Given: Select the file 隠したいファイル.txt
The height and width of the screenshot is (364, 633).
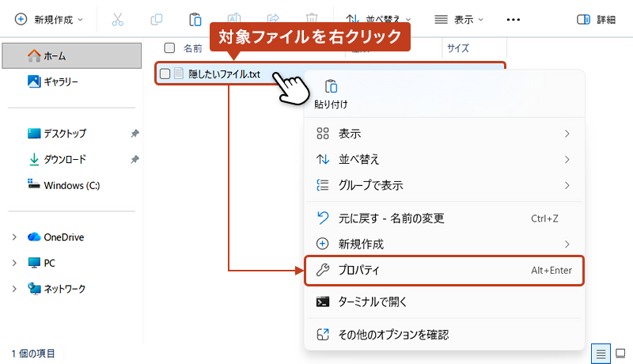Looking at the screenshot, I should tap(224, 74).
